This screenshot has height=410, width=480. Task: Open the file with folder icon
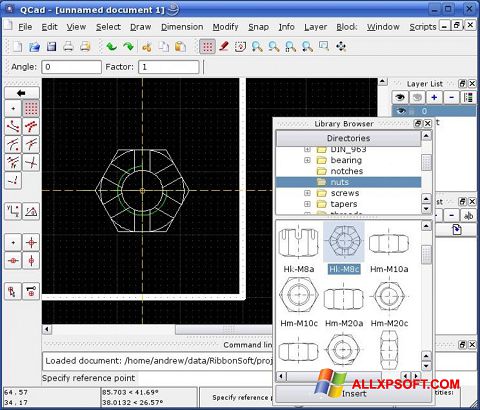pyautogui.click(x=34, y=47)
